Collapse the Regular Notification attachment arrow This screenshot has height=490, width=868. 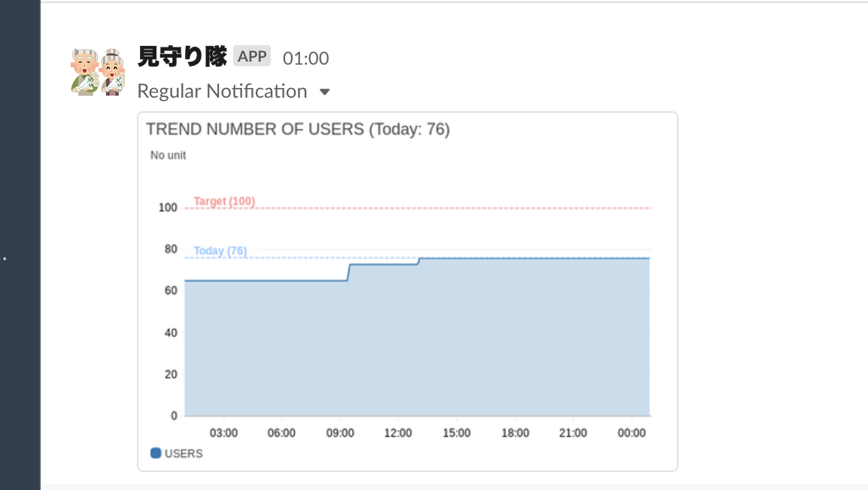325,92
